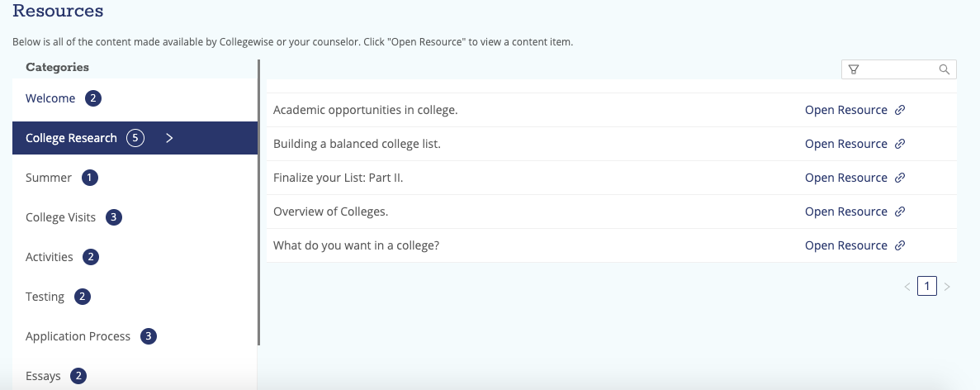Click the filter funnel icon
The height and width of the screenshot is (390, 980).
854,69
